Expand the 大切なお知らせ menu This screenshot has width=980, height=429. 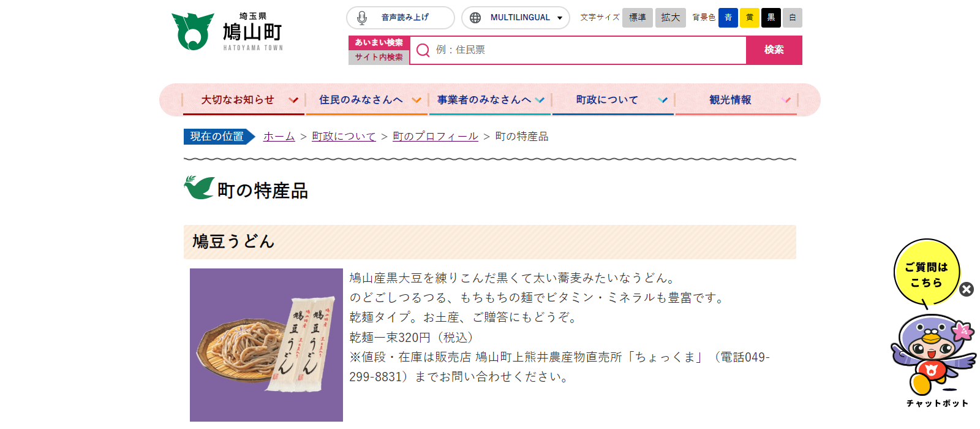point(244,100)
